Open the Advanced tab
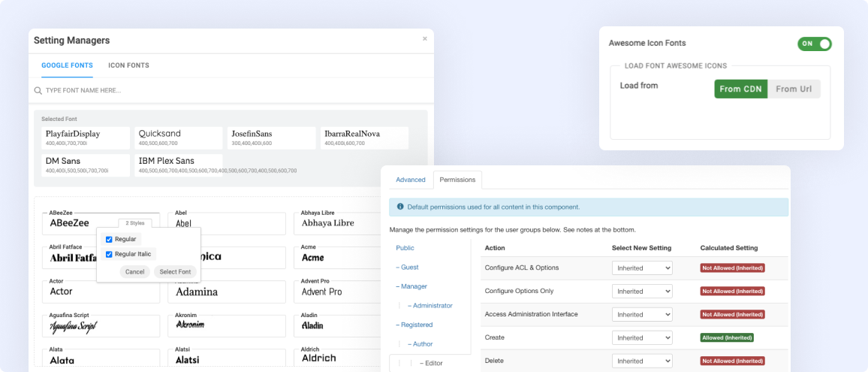 pyautogui.click(x=410, y=180)
